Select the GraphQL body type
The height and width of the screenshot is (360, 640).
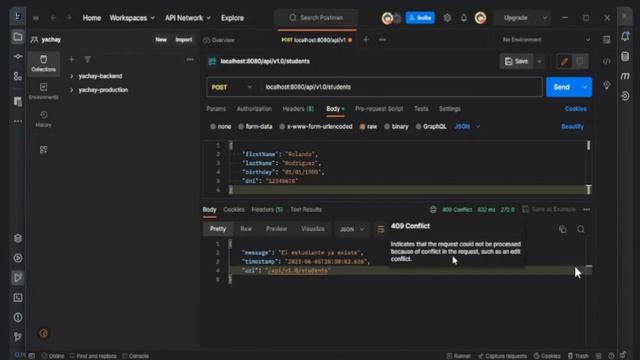pos(431,127)
